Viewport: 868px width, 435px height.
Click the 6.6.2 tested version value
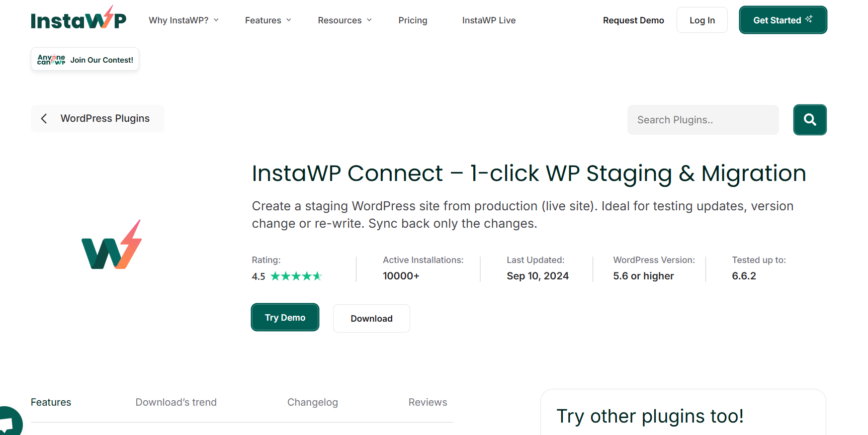pyautogui.click(x=744, y=276)
